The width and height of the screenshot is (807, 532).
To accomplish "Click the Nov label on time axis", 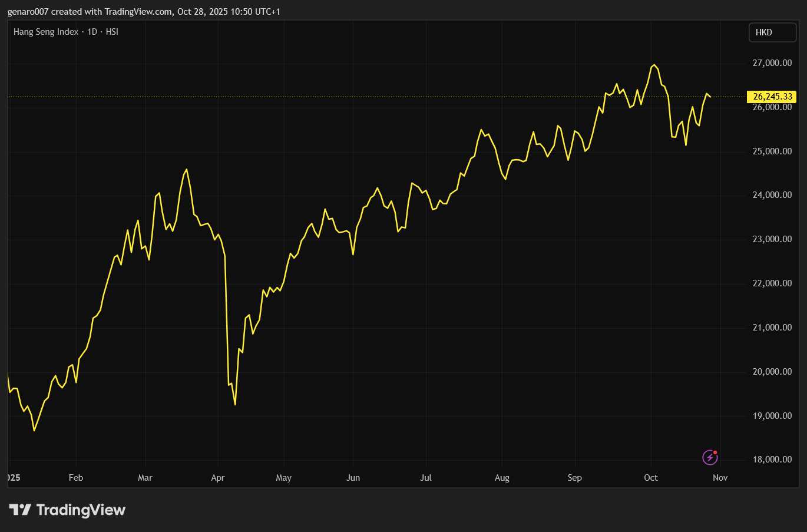I will [720, 478].
